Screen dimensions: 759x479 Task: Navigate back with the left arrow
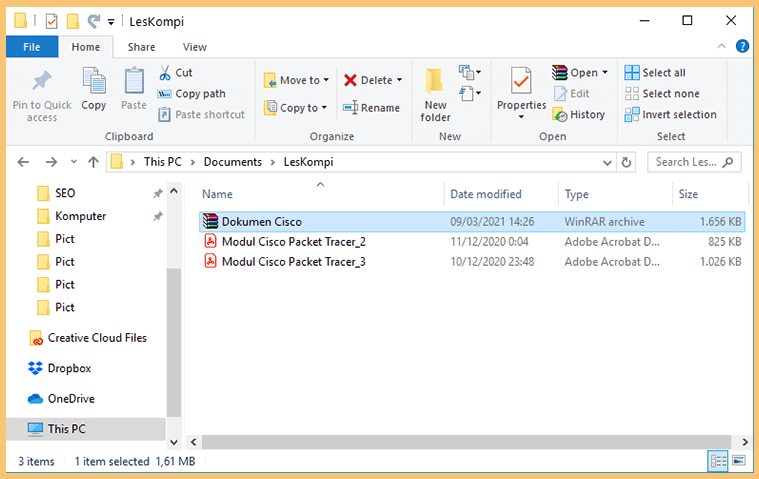point(23,162)
